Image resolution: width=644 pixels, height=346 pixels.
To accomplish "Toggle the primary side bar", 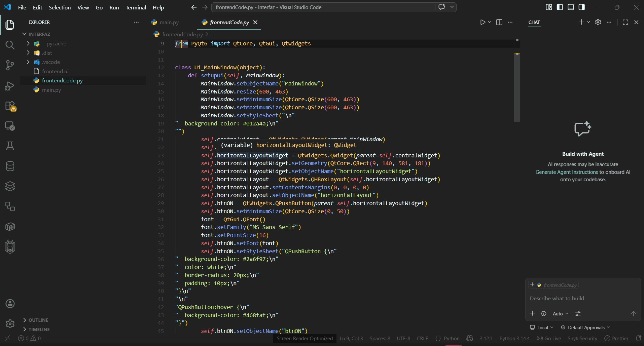I will pyautogui.click(x=560, y=7).
